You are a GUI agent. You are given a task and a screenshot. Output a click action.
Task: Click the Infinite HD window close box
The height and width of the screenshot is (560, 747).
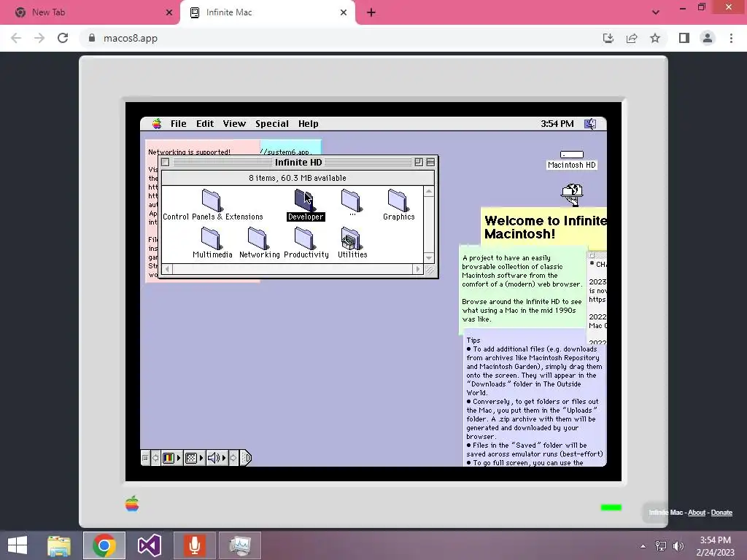[x=166, y=163]
